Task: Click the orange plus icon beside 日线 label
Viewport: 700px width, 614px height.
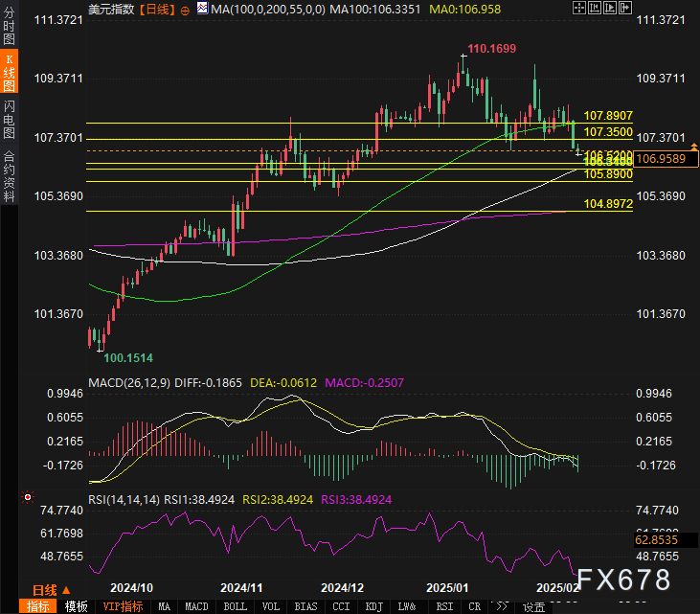Action: [186, 9]
